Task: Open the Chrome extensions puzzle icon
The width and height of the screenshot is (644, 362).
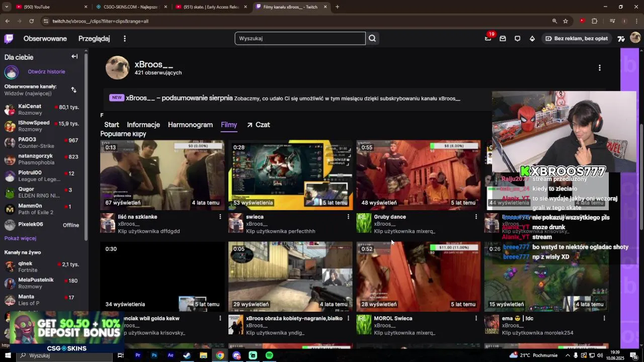Action: (x=595, y=21)
